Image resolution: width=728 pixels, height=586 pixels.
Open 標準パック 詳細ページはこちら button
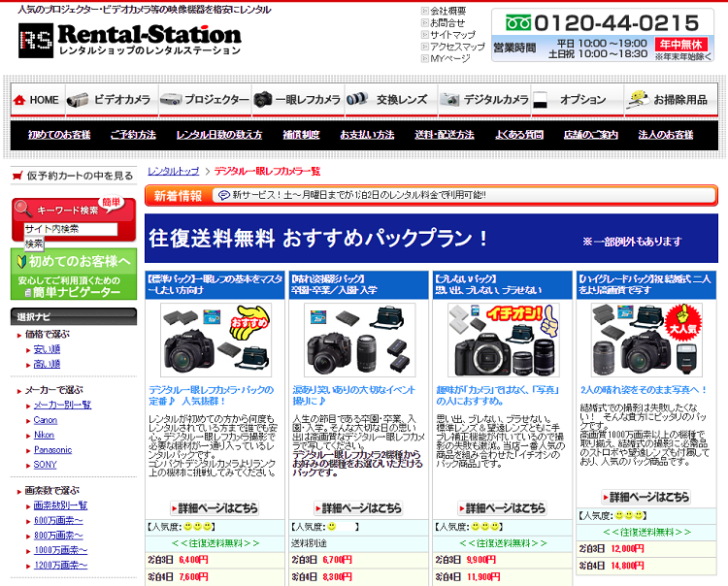(x=215, y=508)
